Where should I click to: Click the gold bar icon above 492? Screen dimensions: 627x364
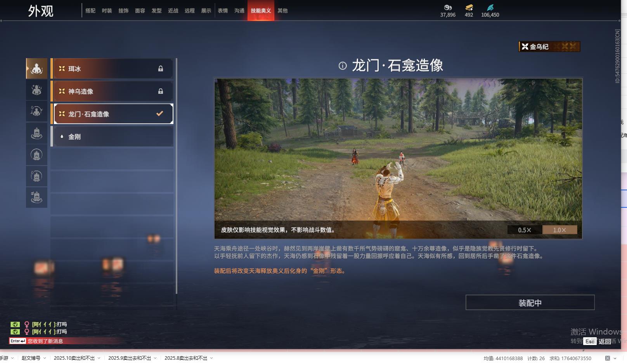[469, 7]
